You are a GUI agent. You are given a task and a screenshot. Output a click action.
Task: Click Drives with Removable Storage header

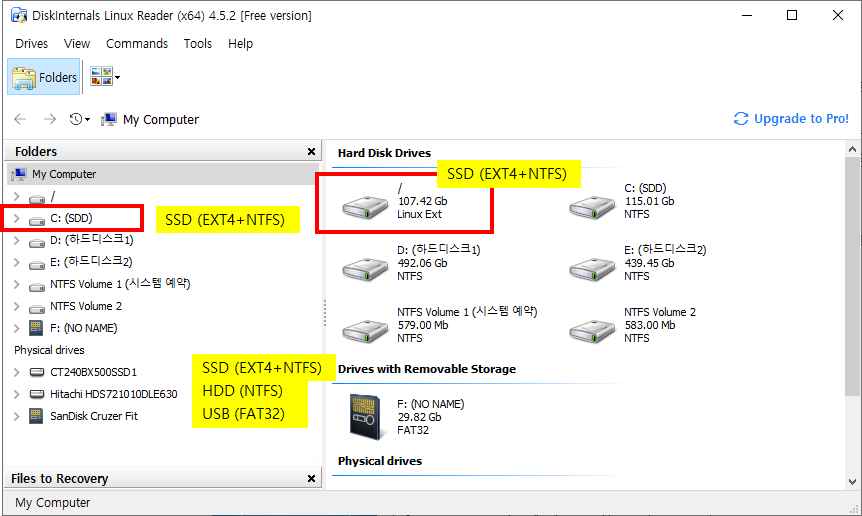[427, 369]
